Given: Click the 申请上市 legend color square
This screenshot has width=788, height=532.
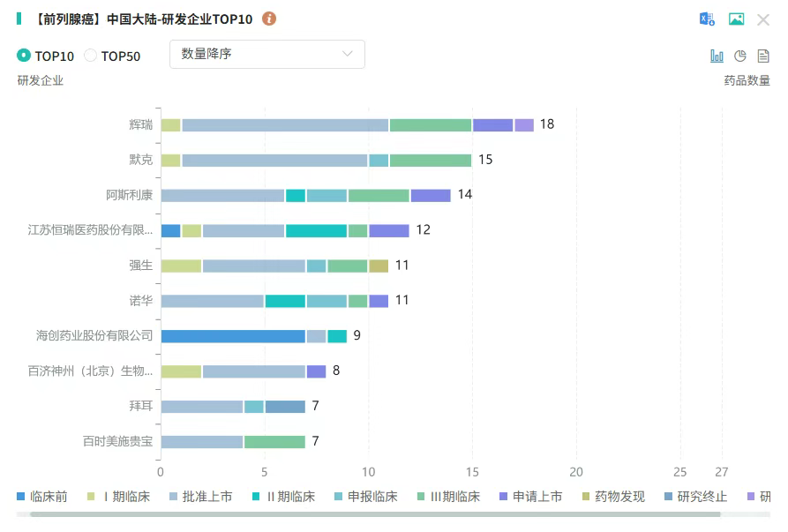Looking at the screenshot, I should tap(503, 497).
